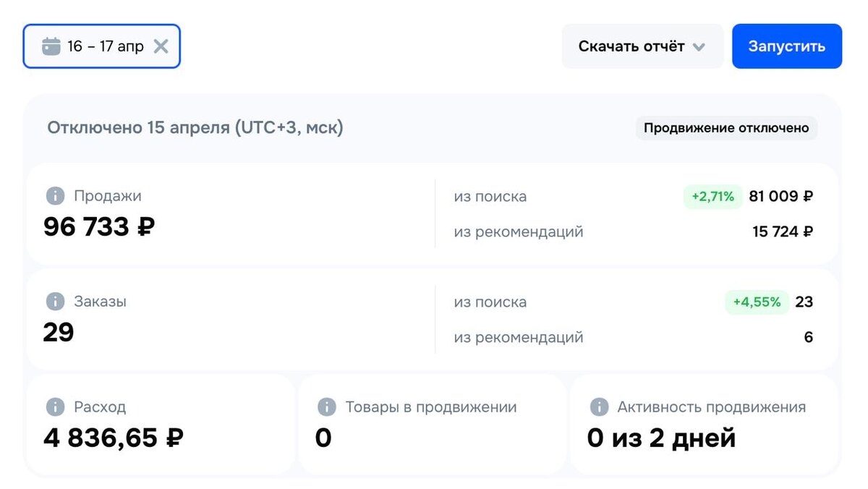
Task: Click the 0 из 2 дней activity value
Action: coord(661,438)
